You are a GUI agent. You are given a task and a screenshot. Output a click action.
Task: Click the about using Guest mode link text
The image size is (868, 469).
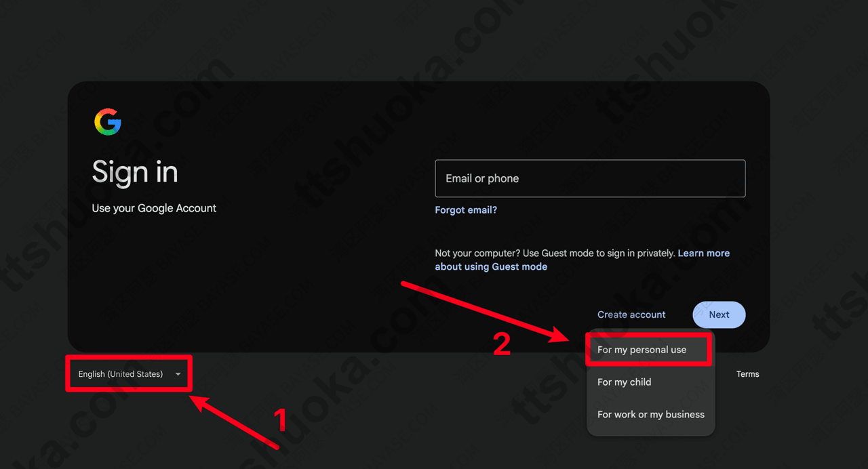491,266
